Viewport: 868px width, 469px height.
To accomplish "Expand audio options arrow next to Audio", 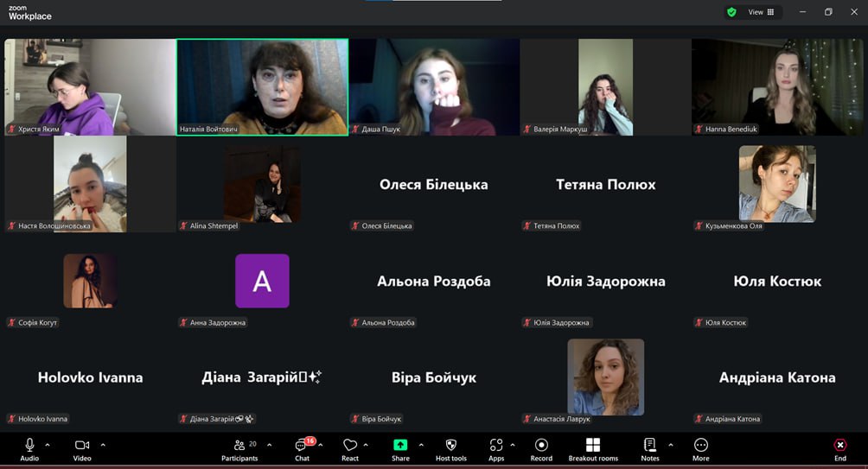I will point(48,445).
